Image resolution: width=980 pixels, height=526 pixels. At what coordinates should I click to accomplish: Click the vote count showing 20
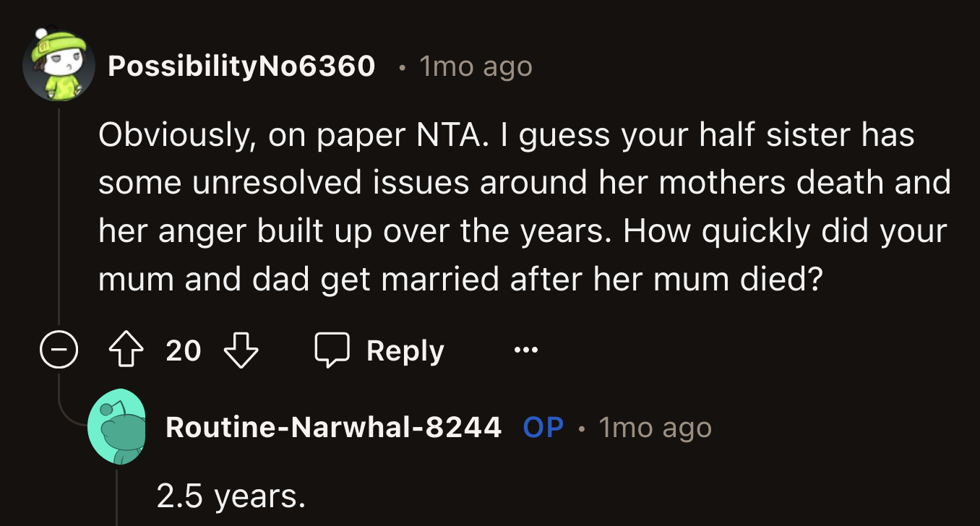click(184, 350)
